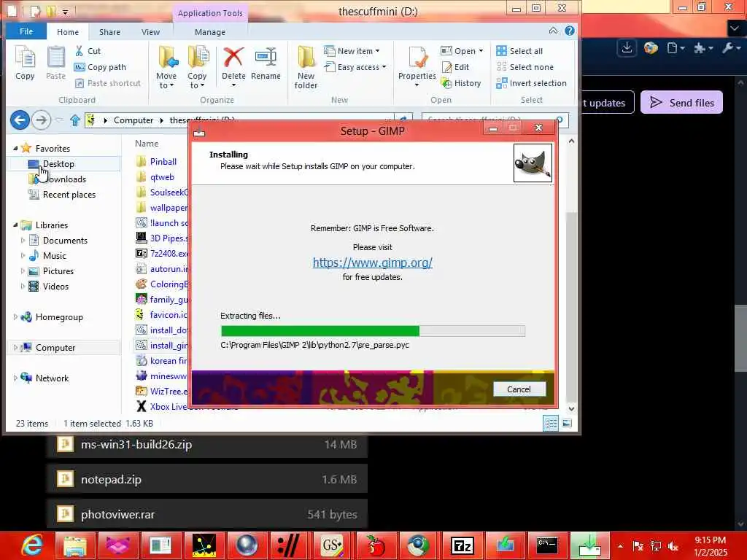The height and width of the screenshot is (560, 747).
Task: Click Select all in the ribbon
Action: (519, 51)
